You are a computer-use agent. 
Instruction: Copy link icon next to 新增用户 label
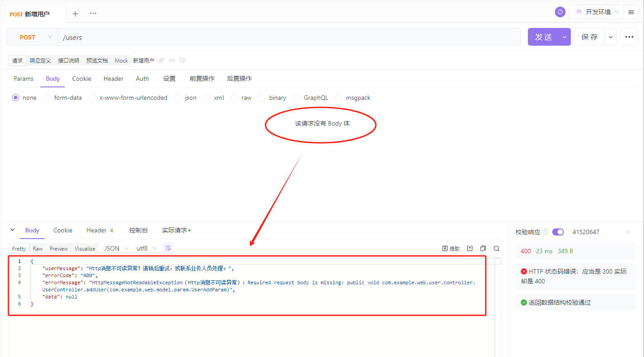[x=161, y=60]
